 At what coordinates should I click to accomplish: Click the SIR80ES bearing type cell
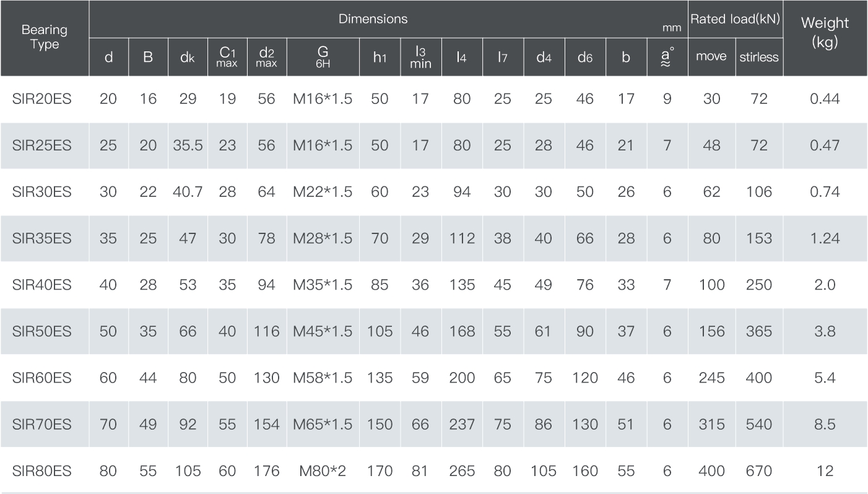(41, 471)
